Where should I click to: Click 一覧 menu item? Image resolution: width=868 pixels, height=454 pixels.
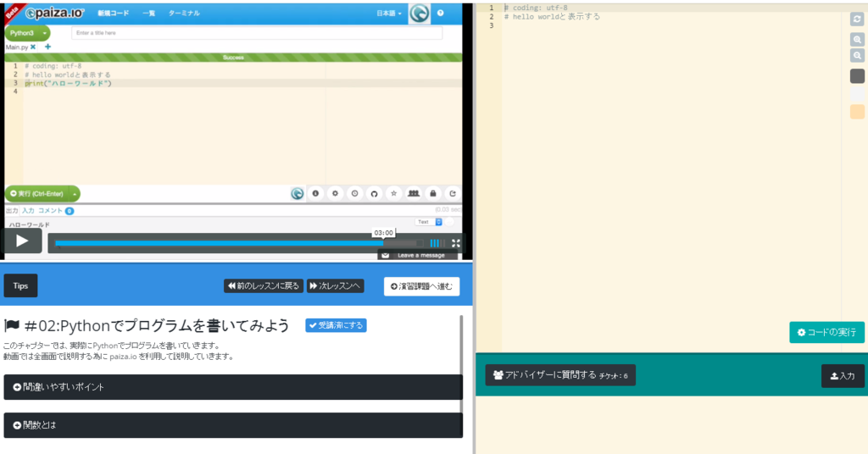tap(149, 14)
